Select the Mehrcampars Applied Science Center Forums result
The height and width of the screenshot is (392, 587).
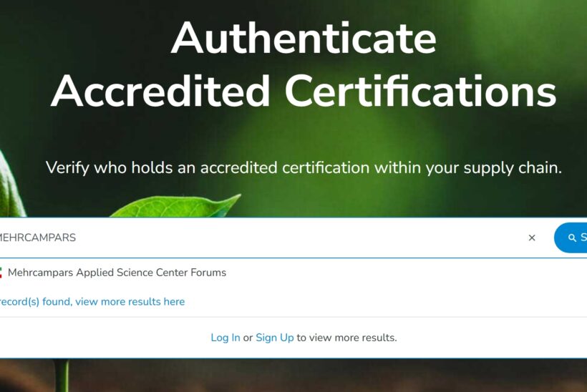(x=117, y=273)
